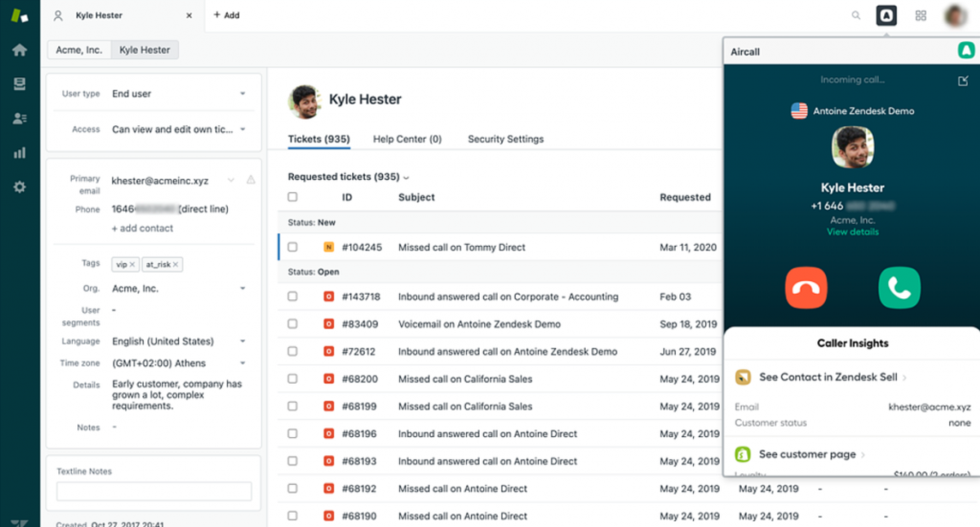This screenshot has height=527, width=980.
Task: Open the Admin gear icon in sidebar
Action: (19, 187)
